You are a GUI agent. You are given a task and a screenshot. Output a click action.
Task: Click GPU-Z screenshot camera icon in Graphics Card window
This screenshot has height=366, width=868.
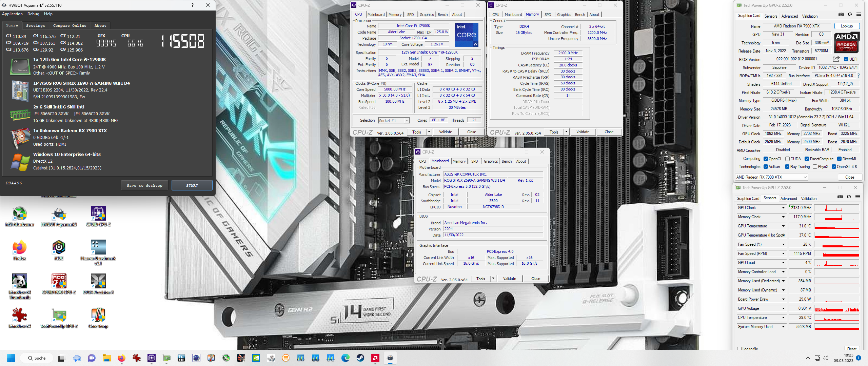click(x=841, y=15)
